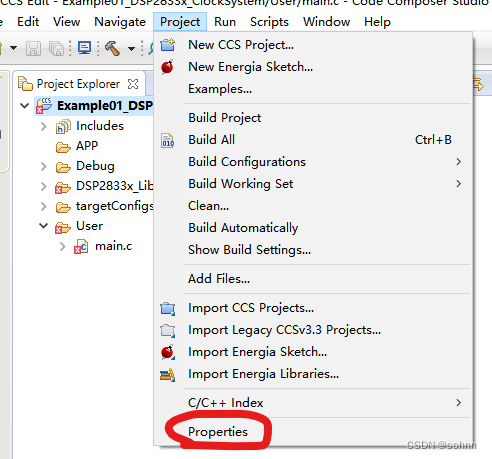This screenshot has height=459, width=492.
Task: Click the arrow icon on right toolbar
Action: pyautogui.click(x=478, y=84)
